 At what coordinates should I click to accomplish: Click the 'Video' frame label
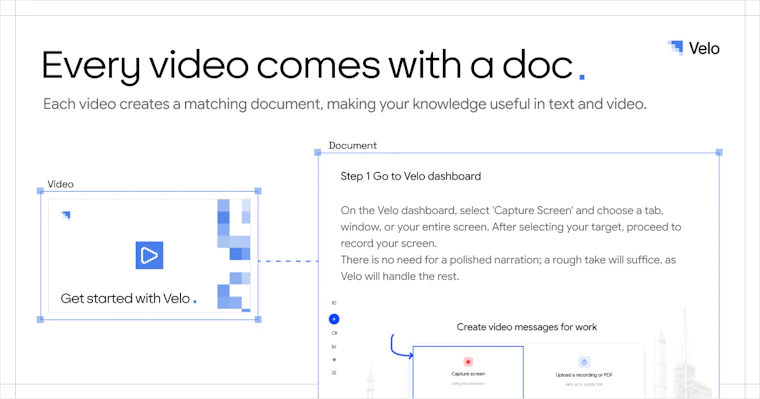61,184
